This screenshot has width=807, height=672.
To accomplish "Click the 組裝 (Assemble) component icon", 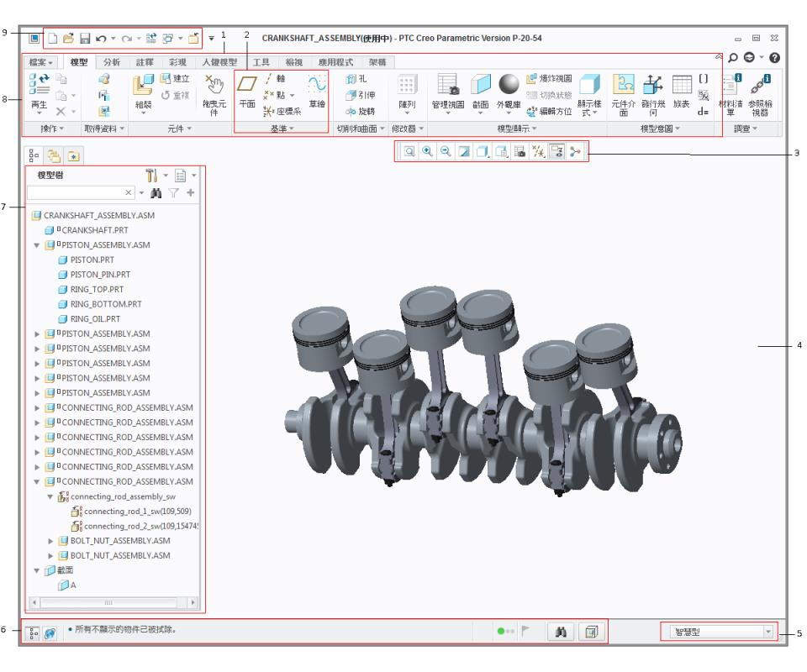I will [x=143, y=93].
